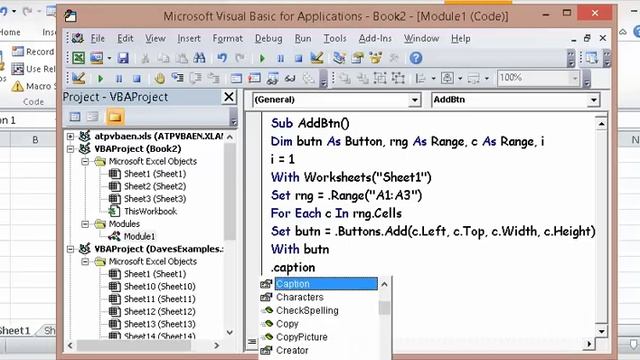
Task: Click View Code in the Project panel
Action: click(x=75, y=117)
